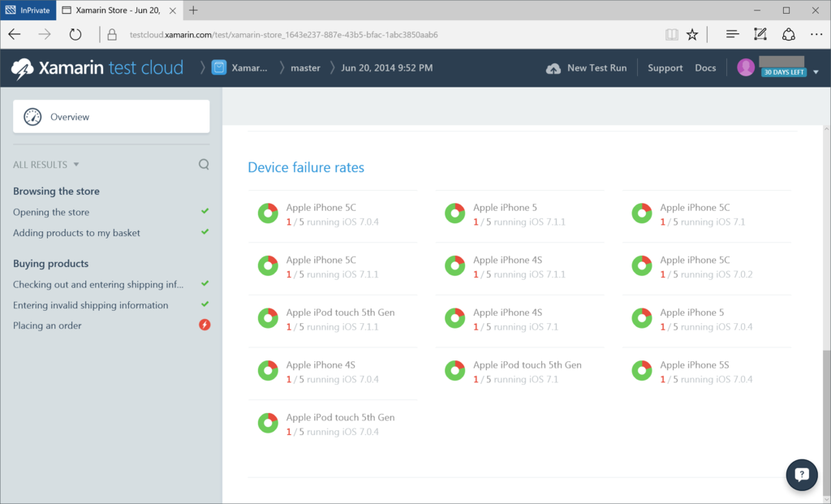Image resolution: width=831 pixels, height=504 pixels.
Task: Click the donut chart for iPhone 5C iOS 7.0.4
Action: tap(268, 213)
